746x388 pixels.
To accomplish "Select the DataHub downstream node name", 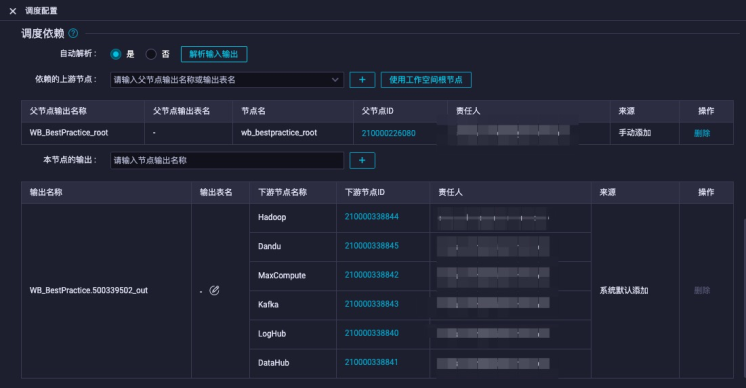I will 274,363.
